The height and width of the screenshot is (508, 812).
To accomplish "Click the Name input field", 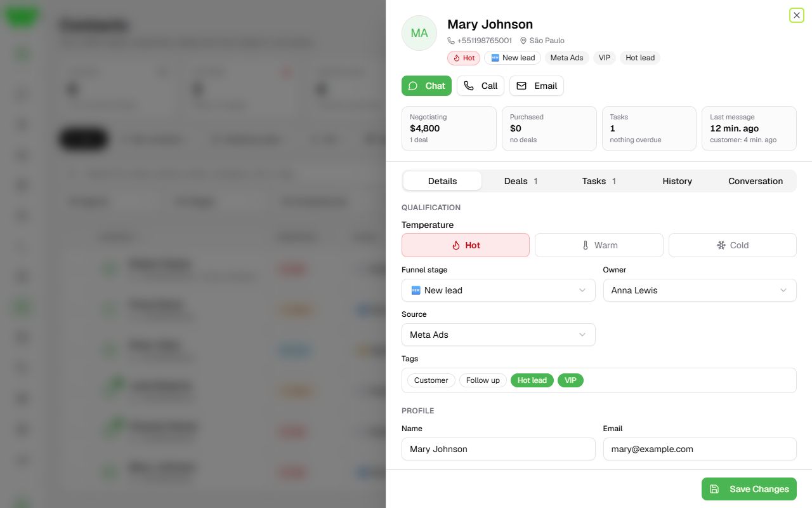I will [499, 449].
